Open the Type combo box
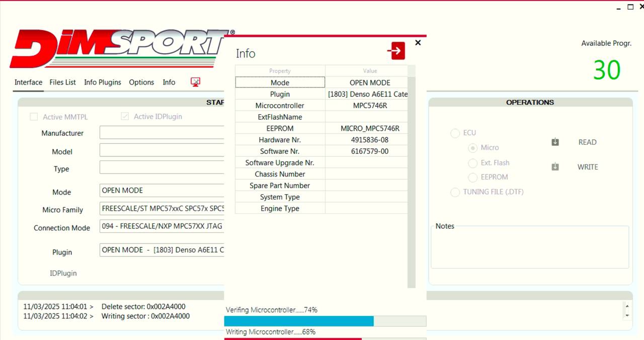This screenshot has height=340, width=644. [x=162, y=167]
